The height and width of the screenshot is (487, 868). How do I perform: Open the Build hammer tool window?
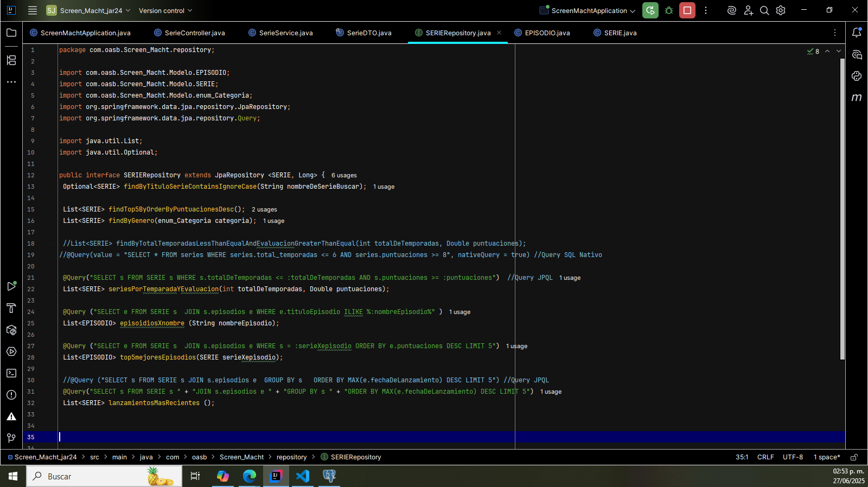(x=11, y=308)
